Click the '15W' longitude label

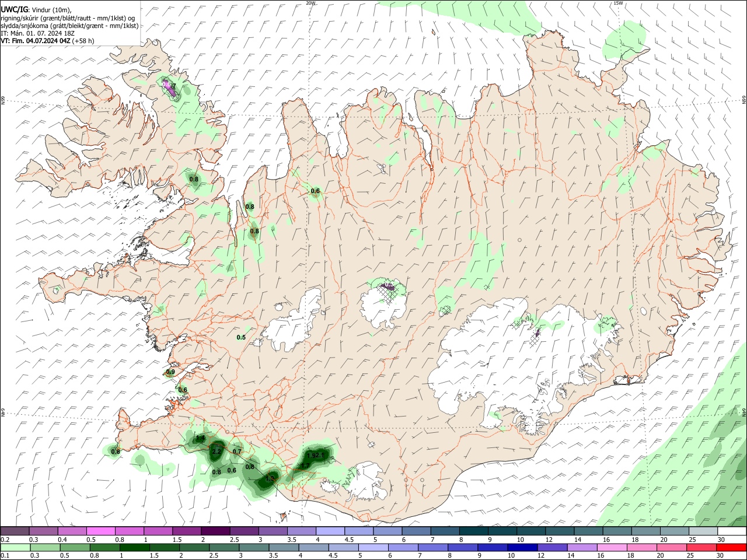point(617,3)
